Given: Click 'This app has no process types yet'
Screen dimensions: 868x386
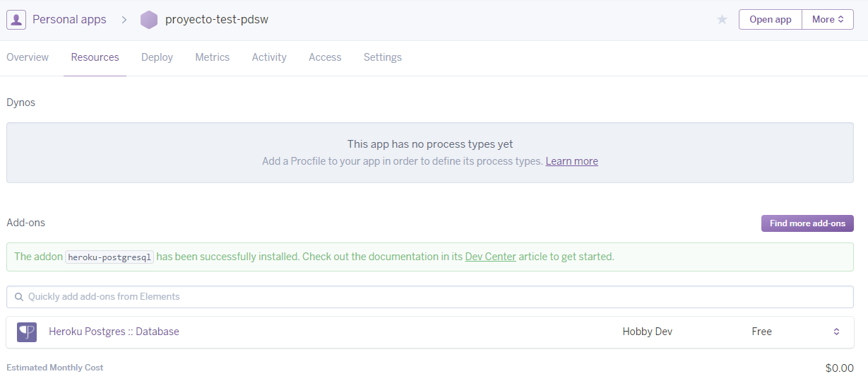Looking at the screenshot, I should (x=430, y=144).
